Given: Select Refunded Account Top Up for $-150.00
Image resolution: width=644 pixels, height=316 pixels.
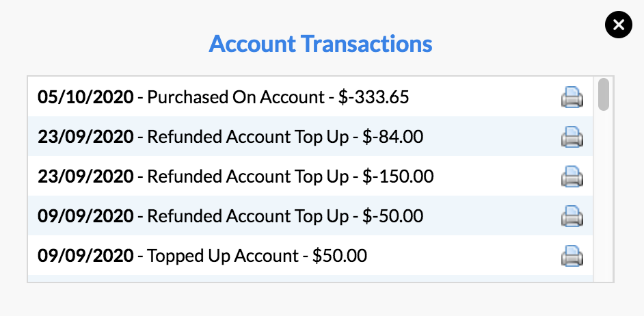Looking at the screenshot, I should tap(247, 176).
